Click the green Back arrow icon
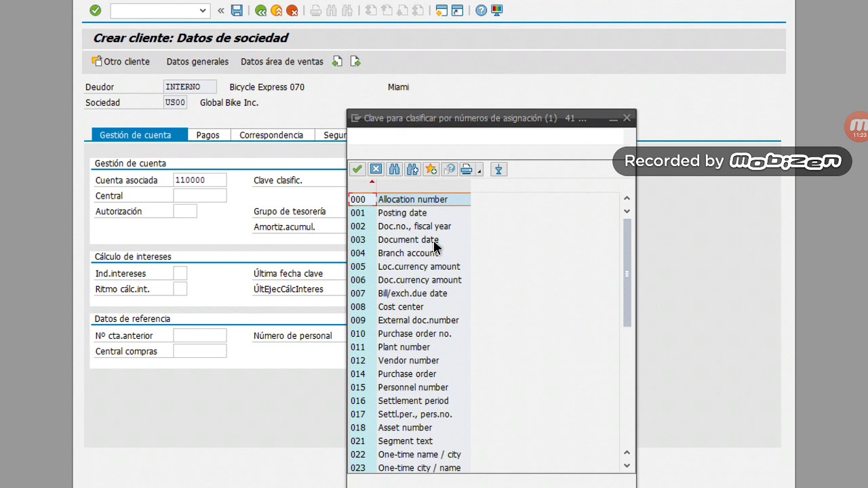Image resolution: width=868 pixels, height=488 pixels. click(x=261, y=10)
